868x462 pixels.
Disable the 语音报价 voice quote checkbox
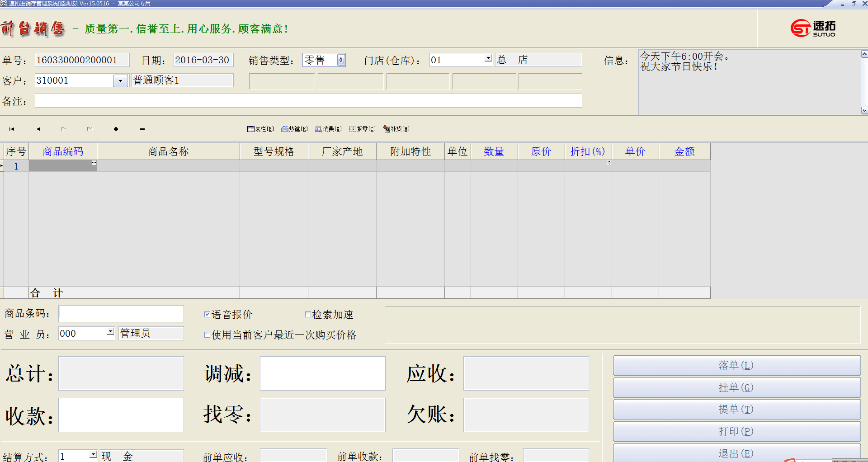pyautogui.click(x=208, y=314)
